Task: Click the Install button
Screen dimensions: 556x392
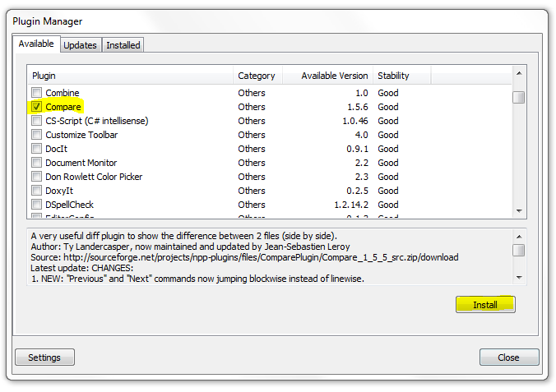Action: pos(485,305)
